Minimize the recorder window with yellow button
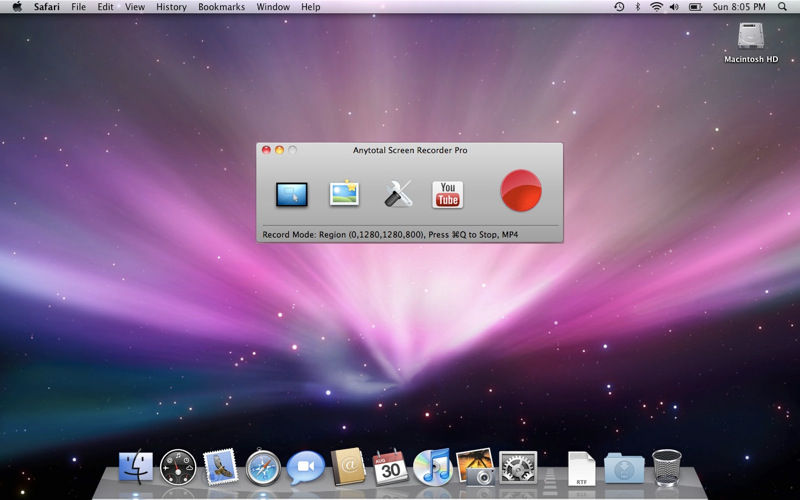 (279, 150)
